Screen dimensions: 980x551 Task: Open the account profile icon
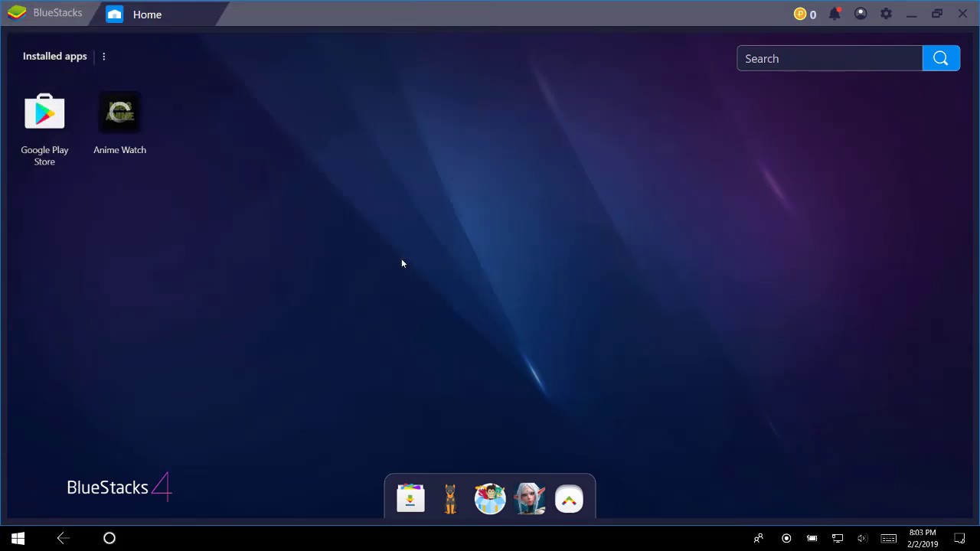pyautogui.click(x=861, y=14)
